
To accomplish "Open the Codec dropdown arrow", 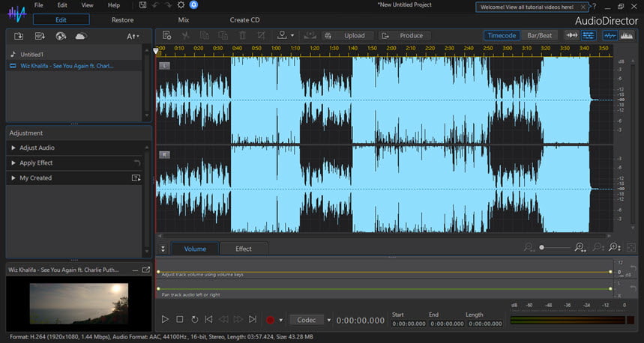I will [x=329, y=320].
